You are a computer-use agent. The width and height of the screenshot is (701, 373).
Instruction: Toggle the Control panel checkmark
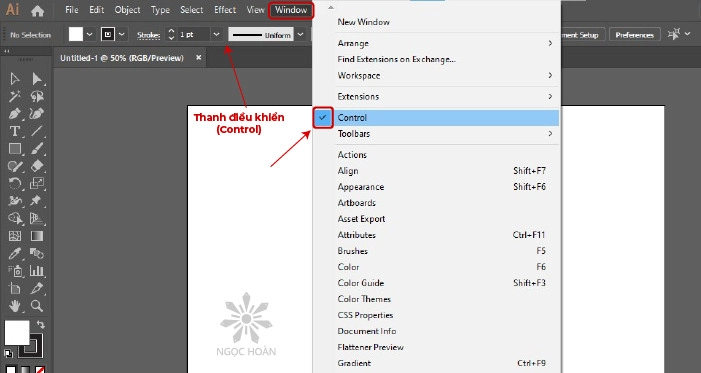[322, 118]
